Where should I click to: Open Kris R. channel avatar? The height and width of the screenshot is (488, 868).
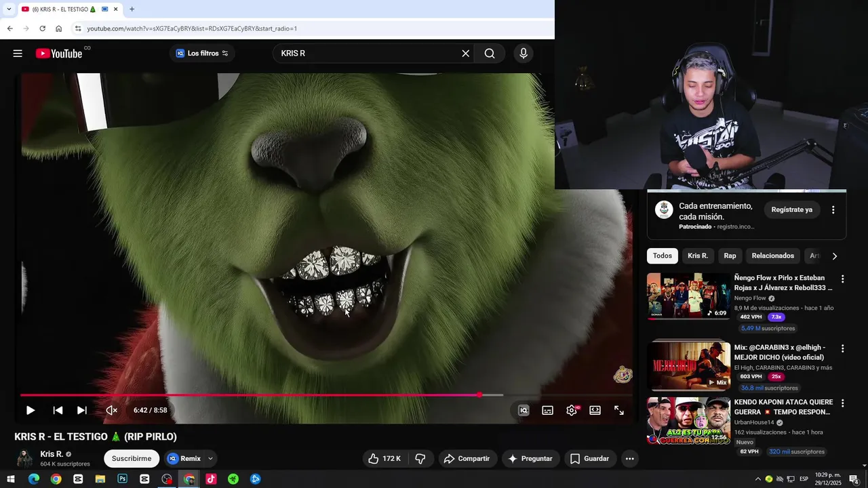25,459
